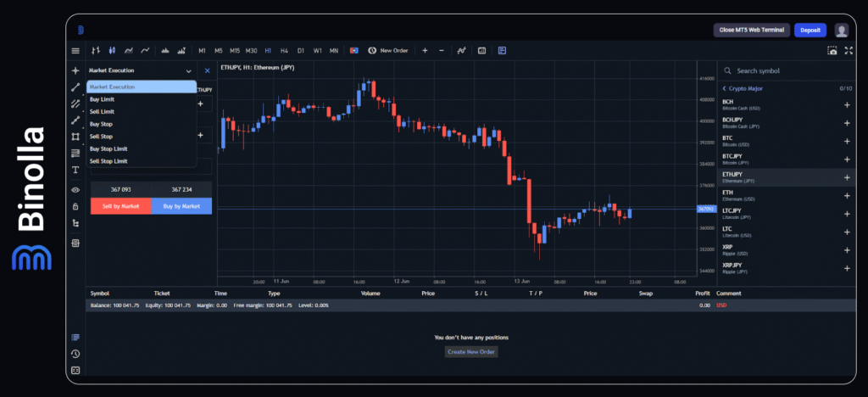
Task: Add BTCJPY symbol with its plus button
Action: tap(846, 159)
